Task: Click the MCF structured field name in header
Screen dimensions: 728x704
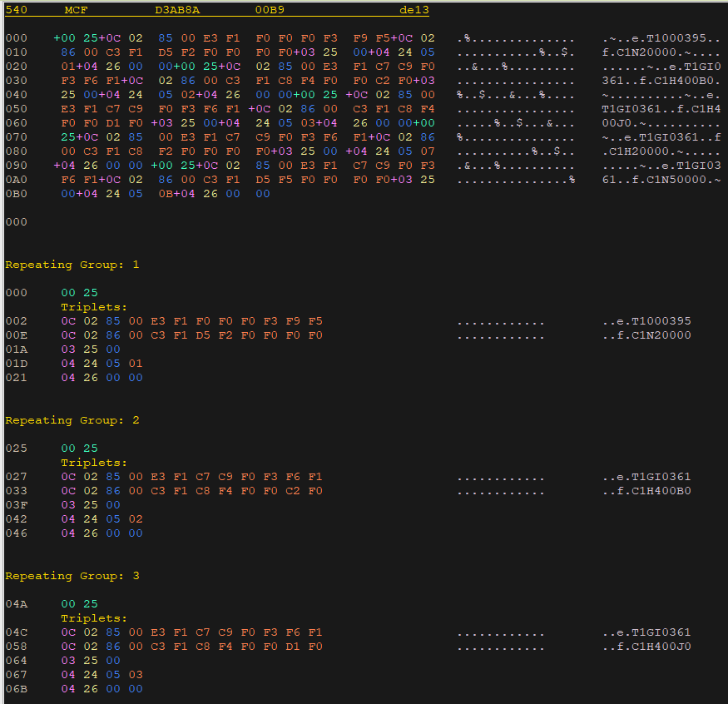Action: pyautogui.click(x=75, y=10)
